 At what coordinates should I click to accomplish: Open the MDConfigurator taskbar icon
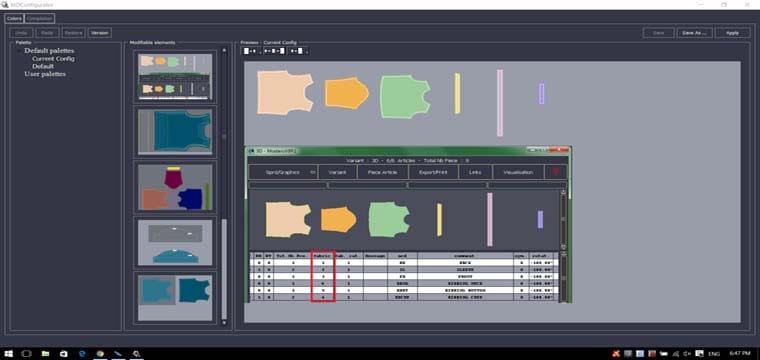(137, 354)
